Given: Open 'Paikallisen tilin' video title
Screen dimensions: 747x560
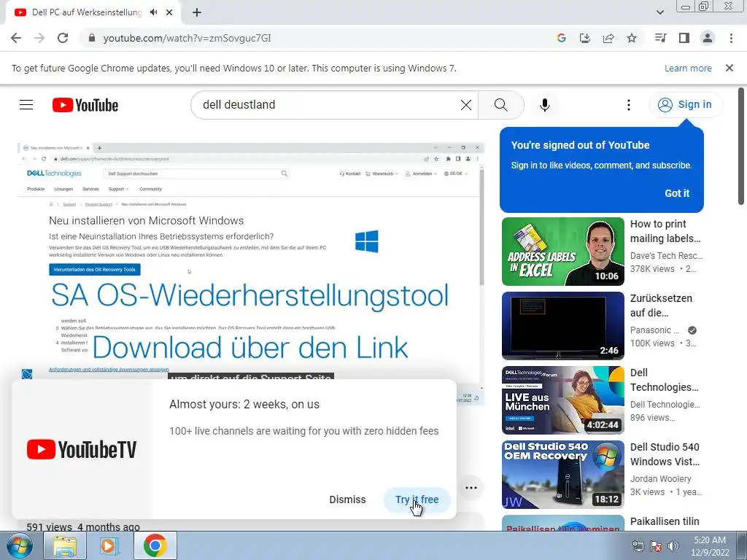Looking at the screenshot, I should (x=665, y=521).
